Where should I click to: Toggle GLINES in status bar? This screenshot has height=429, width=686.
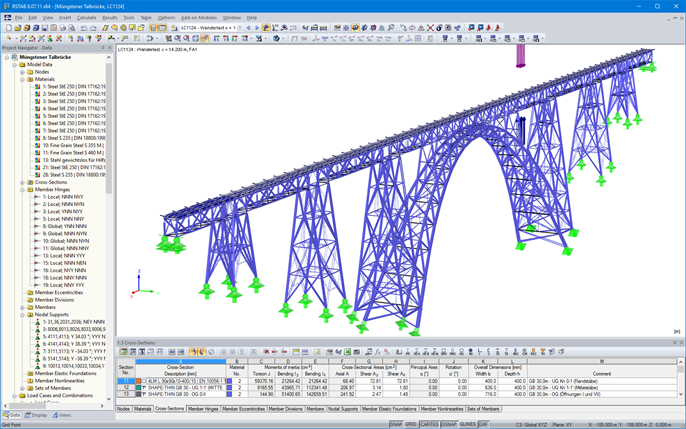click(467, 425)
